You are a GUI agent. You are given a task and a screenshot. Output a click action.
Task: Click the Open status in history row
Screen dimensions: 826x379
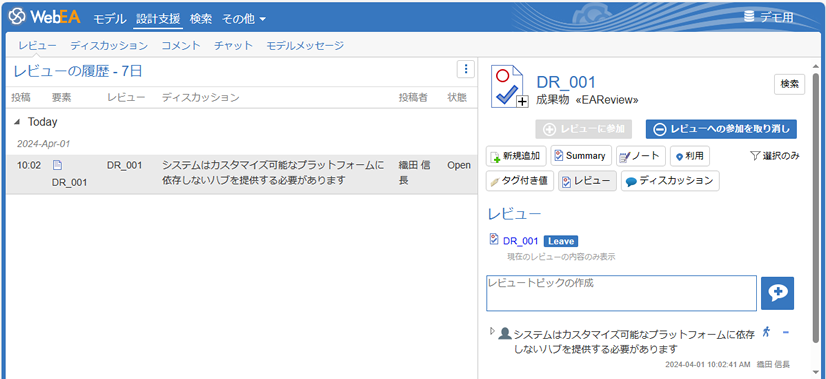tap(459, 165)
